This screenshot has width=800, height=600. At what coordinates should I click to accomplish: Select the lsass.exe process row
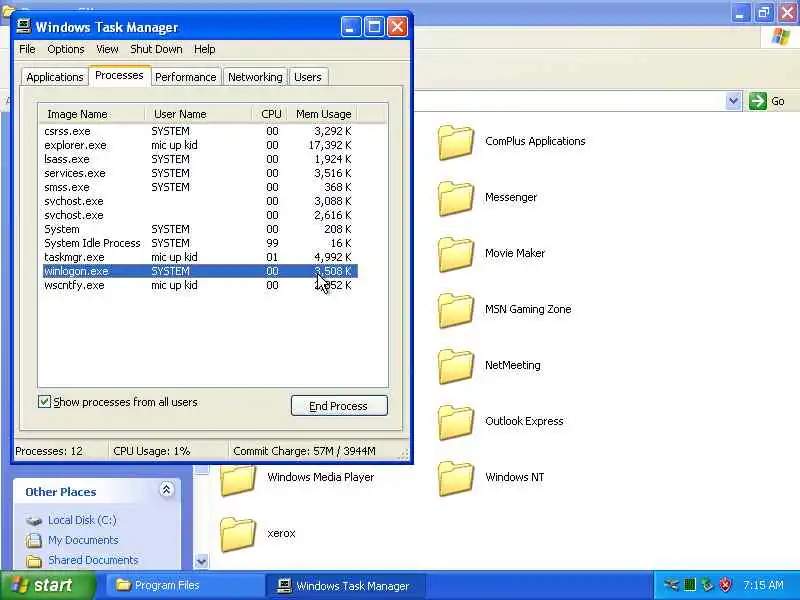click(200, 159)
